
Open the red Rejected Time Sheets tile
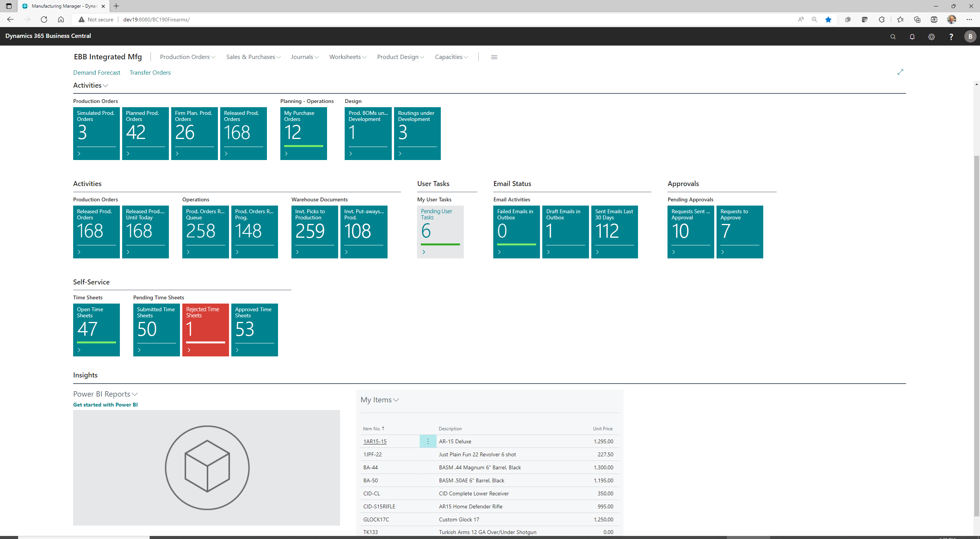[x=205, y=330]
